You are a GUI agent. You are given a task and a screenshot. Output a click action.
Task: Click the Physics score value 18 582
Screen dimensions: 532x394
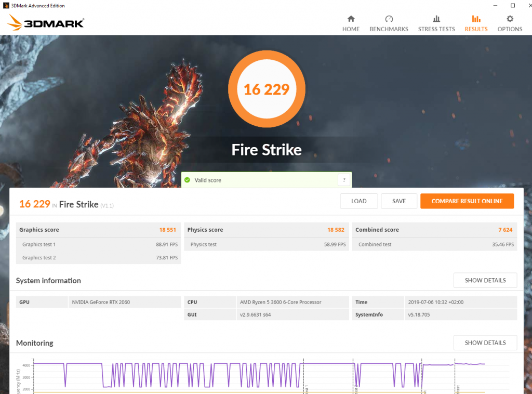pos(336,230)
